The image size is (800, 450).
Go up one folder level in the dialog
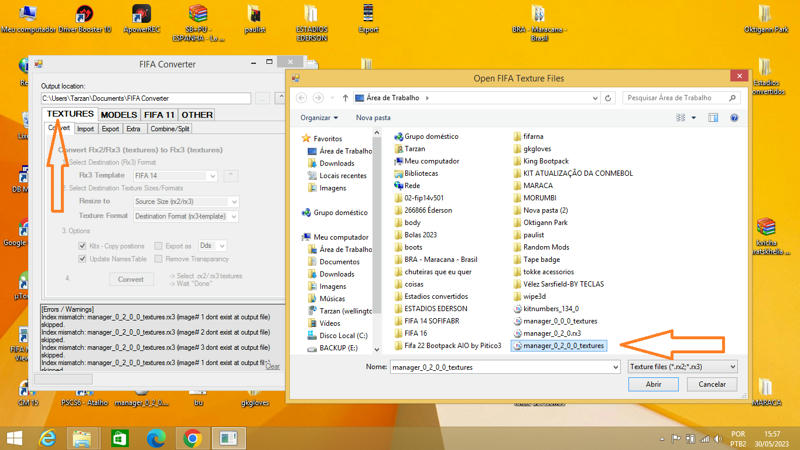345,97
